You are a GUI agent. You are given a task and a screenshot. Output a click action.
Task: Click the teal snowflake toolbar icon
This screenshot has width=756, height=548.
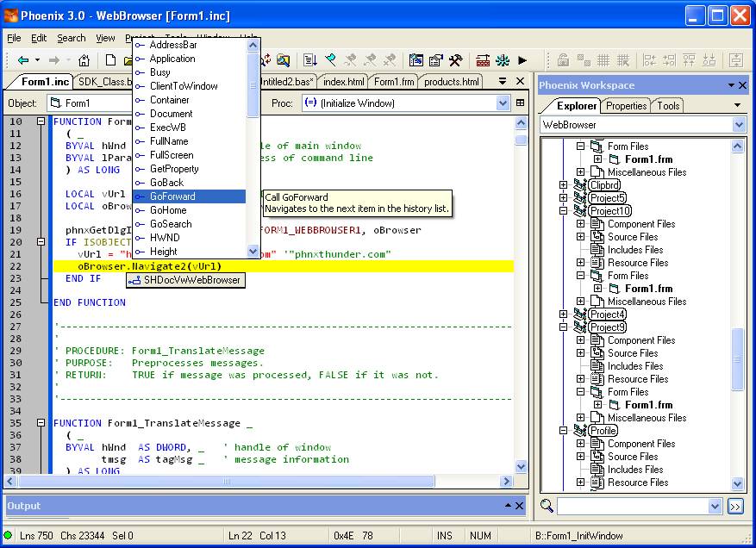pyautogui.click(x=503, y=60)
